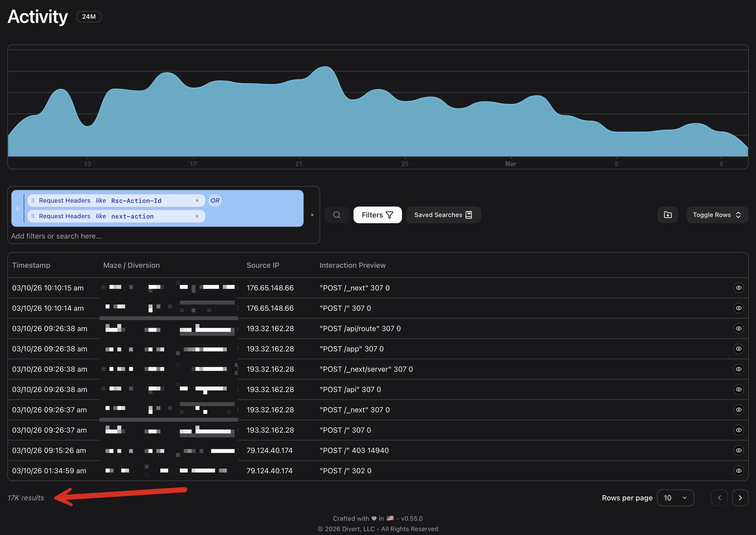The width and height of the screenshot is (756, 535).
Task: View details for POST /api/route row
Action: pos(739,328)
